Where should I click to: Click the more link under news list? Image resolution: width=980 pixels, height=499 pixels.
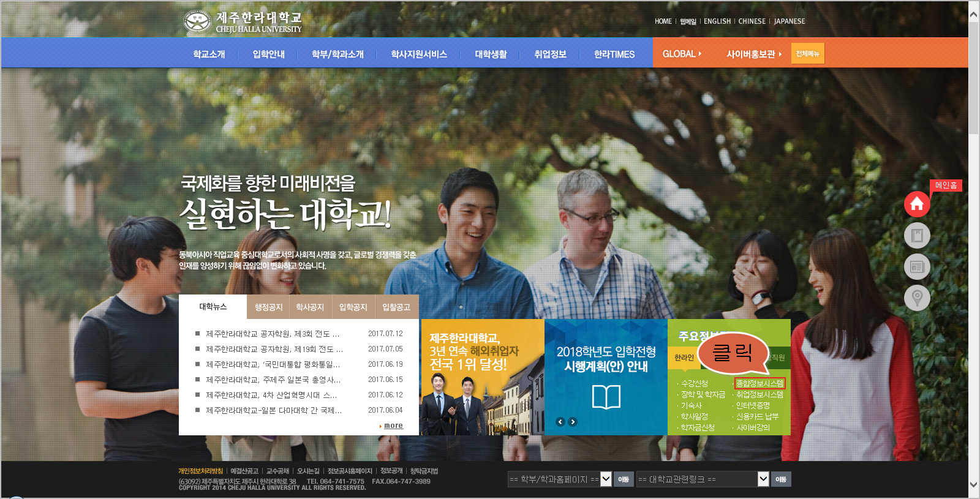pyautogui.click(x=393, y=426)
